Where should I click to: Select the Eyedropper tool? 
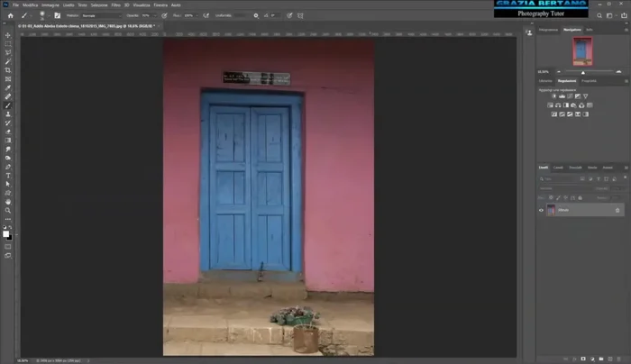coord(7,87)
